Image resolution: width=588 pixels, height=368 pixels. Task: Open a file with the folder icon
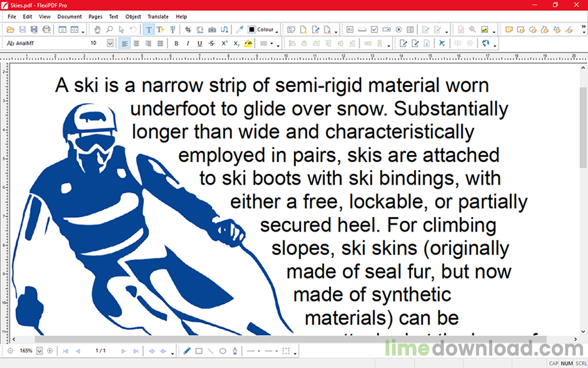[x=10, y=29]
